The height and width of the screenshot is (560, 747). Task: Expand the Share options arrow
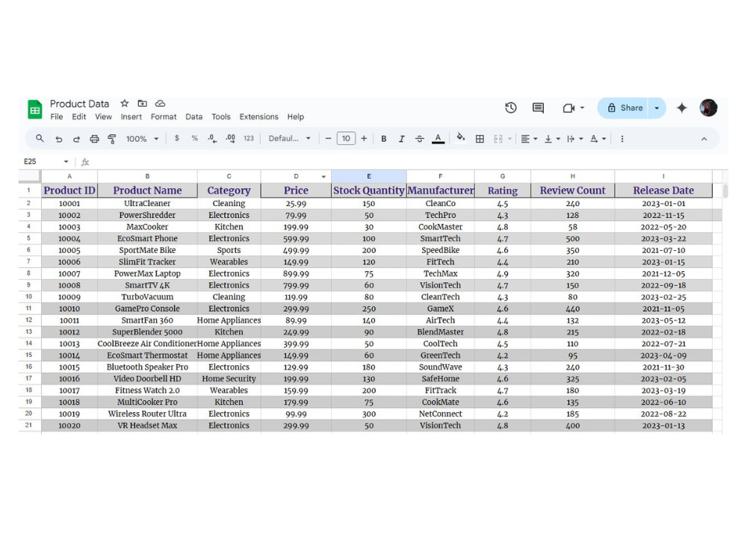(657, 108)
